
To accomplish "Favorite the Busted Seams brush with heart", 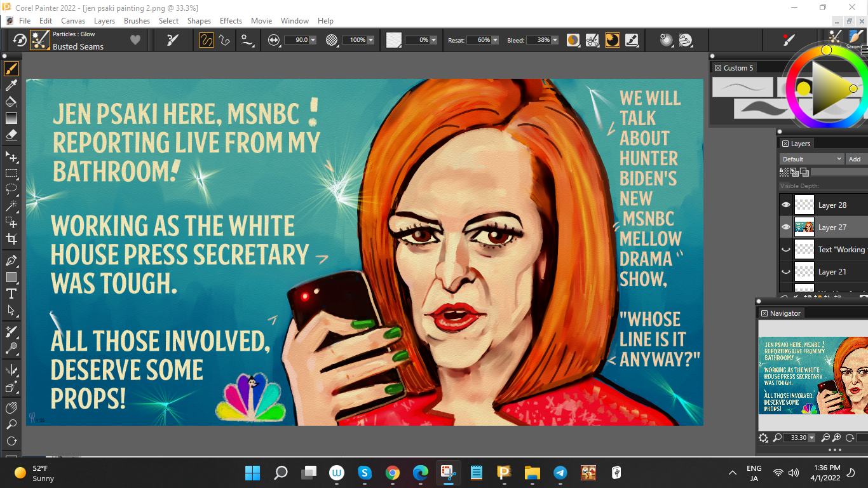I will [x=135, y=40].
